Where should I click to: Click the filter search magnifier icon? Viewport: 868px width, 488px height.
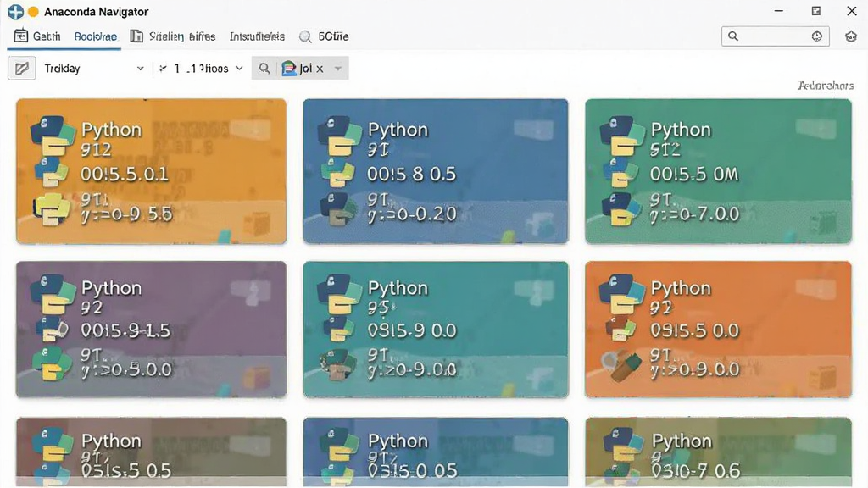point(264,69)
